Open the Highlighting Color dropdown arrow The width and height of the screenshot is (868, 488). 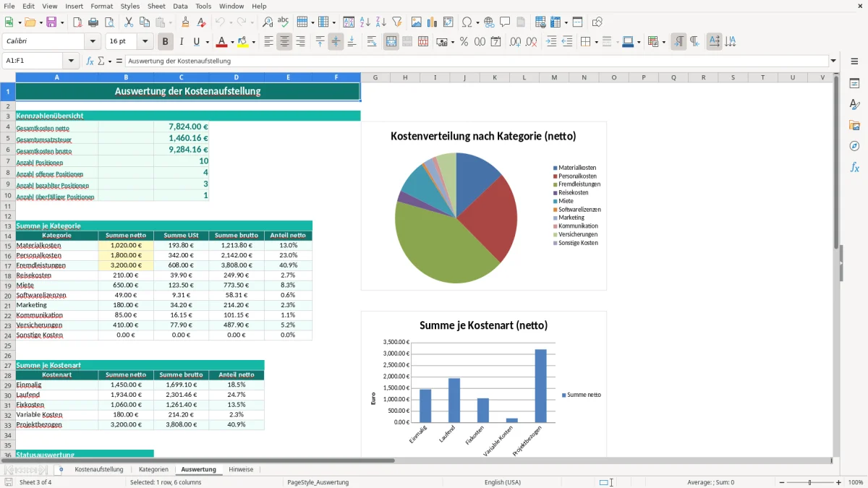(x=253, y=42)
